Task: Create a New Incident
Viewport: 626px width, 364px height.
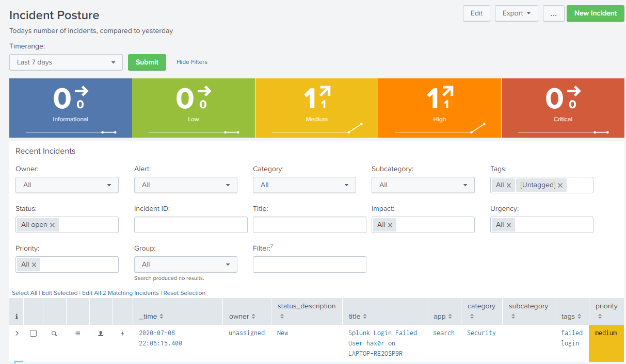Action: click(x=595, y=13)
